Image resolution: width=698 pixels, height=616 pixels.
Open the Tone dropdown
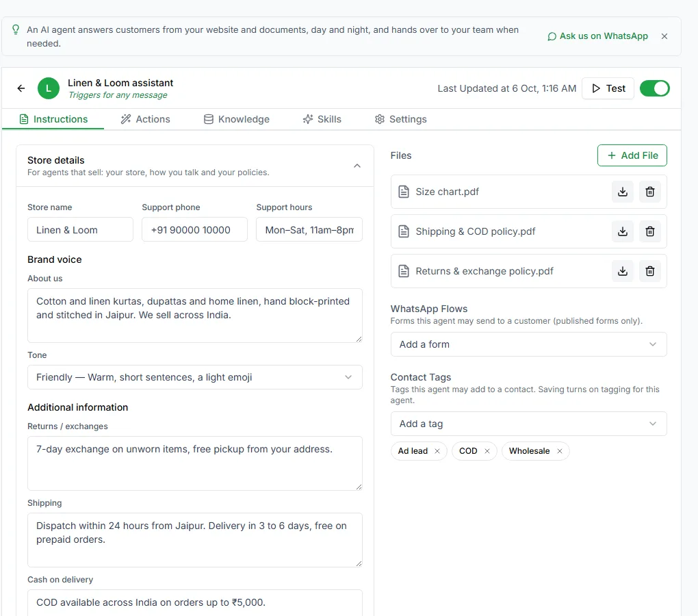(194, 377)
